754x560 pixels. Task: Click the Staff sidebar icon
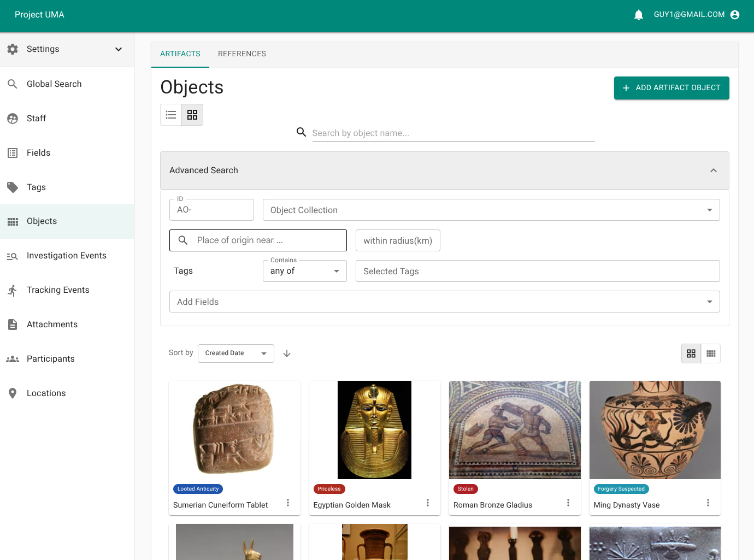(x=13, y=119)
